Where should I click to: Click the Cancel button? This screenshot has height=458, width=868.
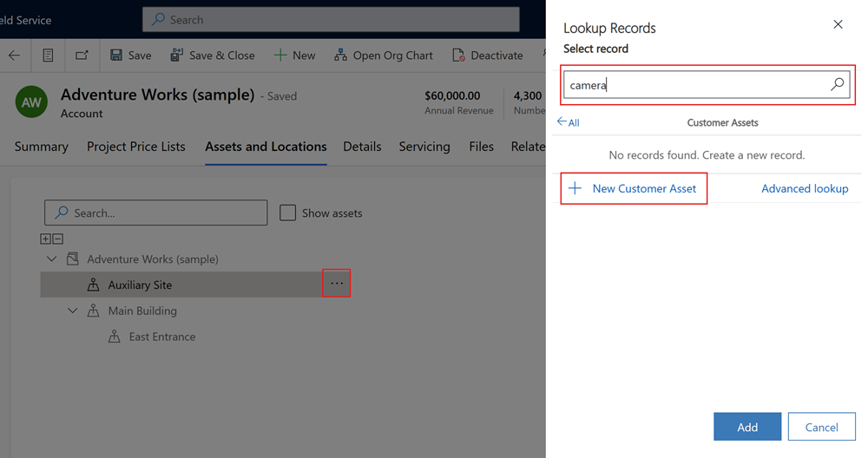click(x=821, y=427)
